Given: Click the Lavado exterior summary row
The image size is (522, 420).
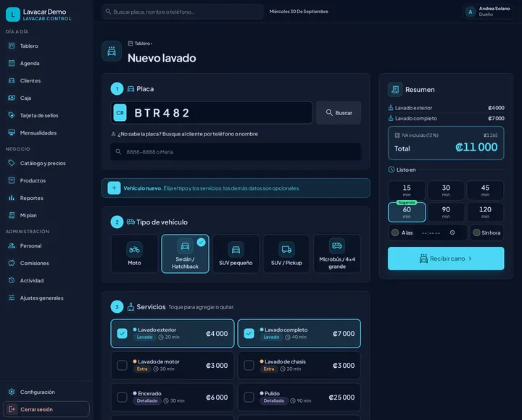Looking at the screenshot, I should coord(446,108).
